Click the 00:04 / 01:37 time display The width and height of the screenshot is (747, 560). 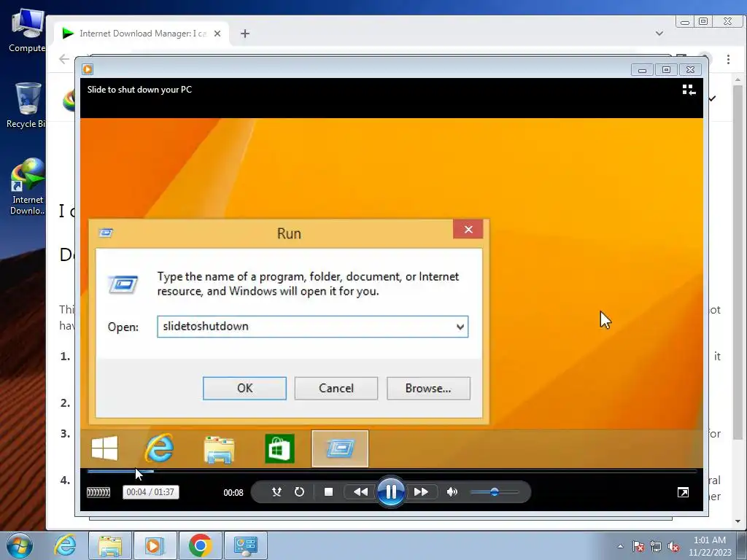(x=150, y=492)
